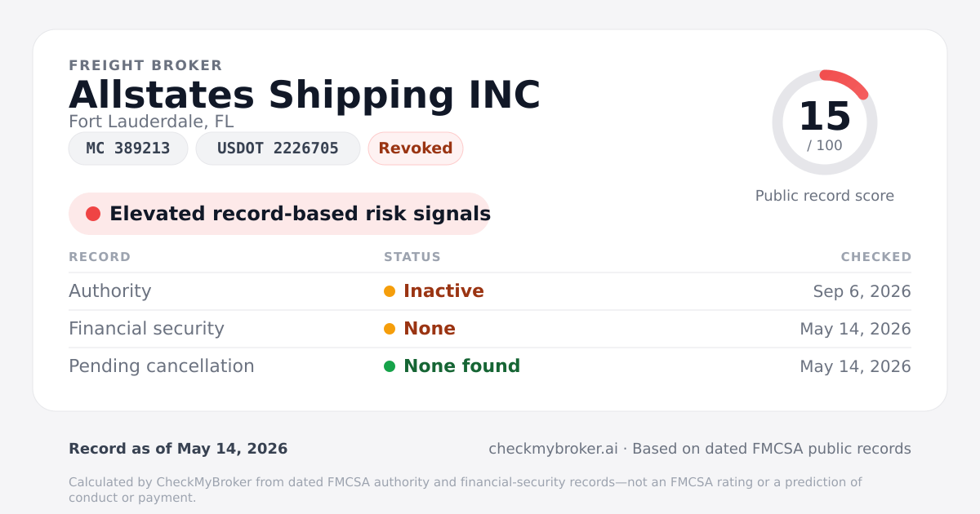Click the CHECKED column header

pyautogui.click(x=876, y=257)
